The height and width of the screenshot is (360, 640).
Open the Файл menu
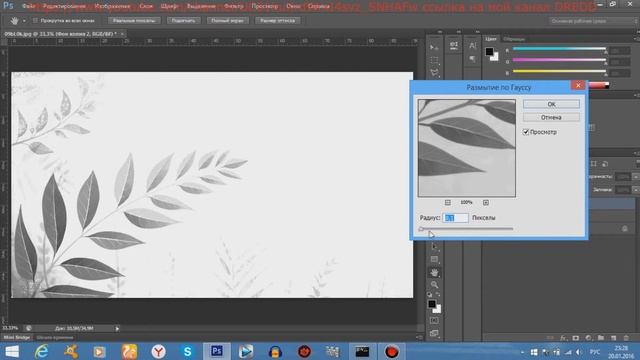(x=28, y=6)
